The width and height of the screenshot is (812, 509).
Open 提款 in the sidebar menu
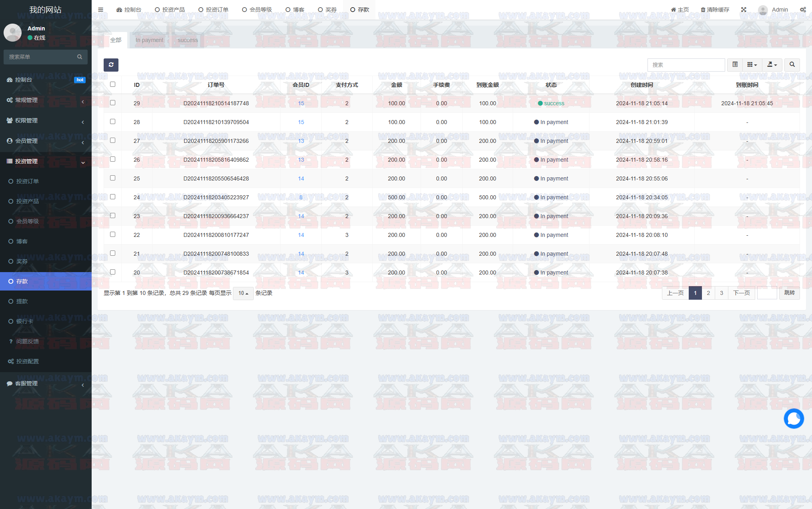click(x=22, y=301)
